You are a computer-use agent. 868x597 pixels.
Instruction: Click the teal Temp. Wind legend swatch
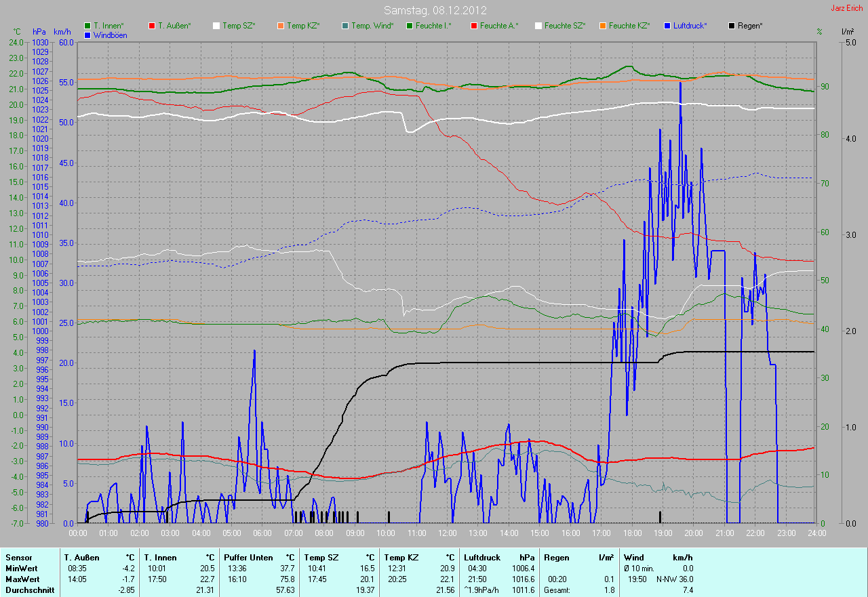[345, 26]
